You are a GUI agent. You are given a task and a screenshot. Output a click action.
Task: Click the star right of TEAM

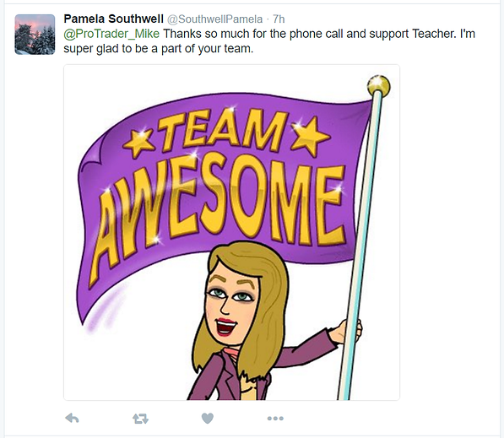[310, 135]
